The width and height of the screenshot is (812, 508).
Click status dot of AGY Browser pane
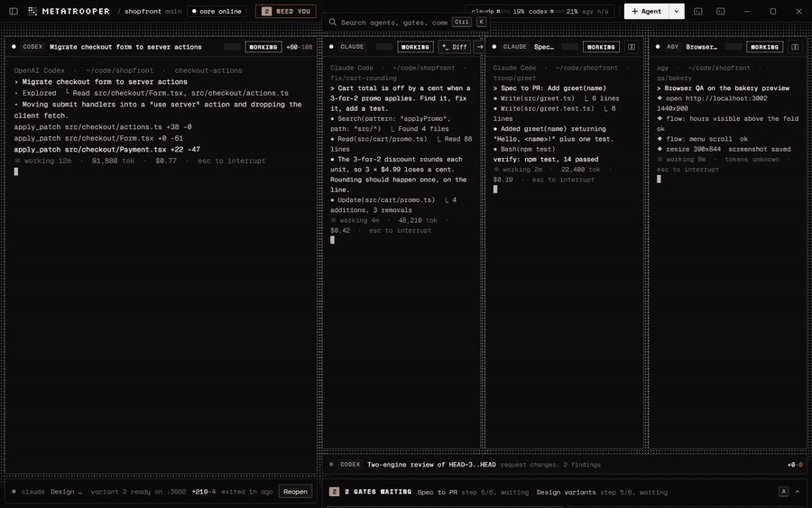pyautogui.click(x=658, y=47)
